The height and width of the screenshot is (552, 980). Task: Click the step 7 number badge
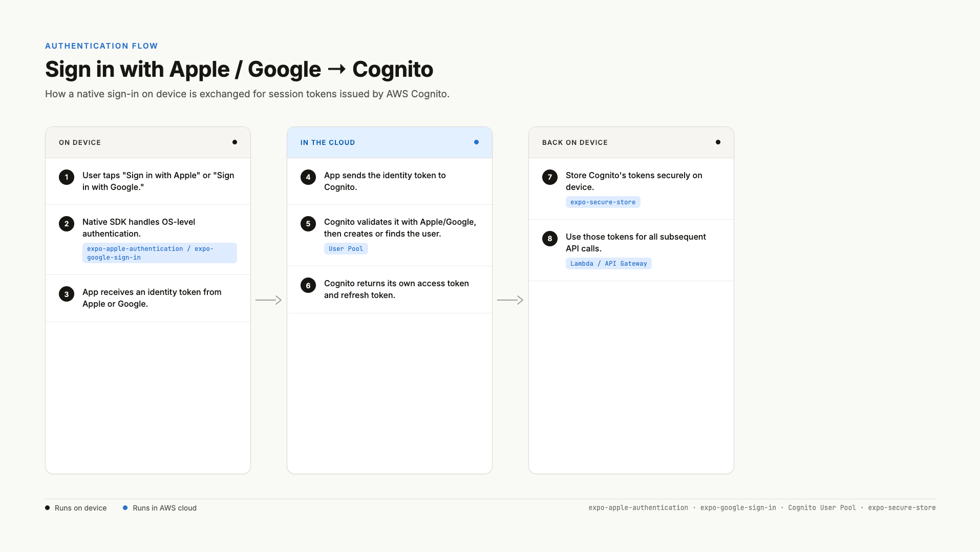(550, 177)
